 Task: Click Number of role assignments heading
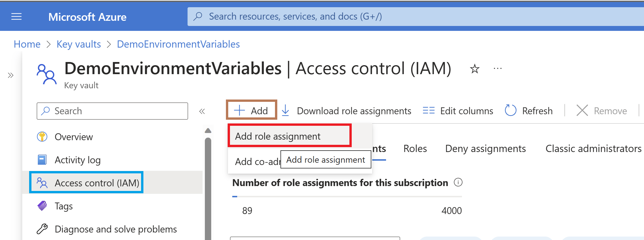(x=340, y=183)
